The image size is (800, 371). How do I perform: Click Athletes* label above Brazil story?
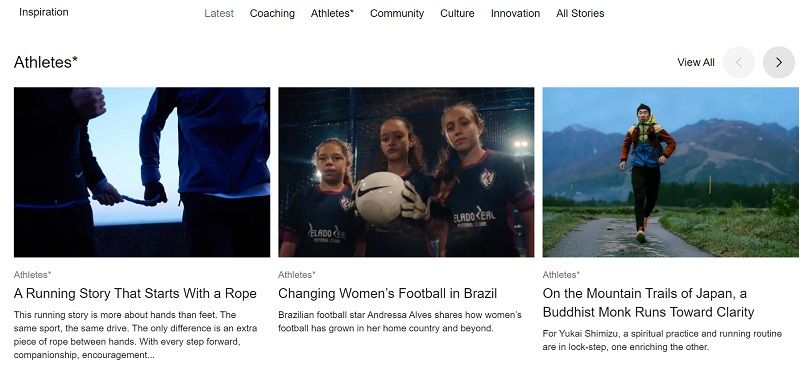pos(297,275)
